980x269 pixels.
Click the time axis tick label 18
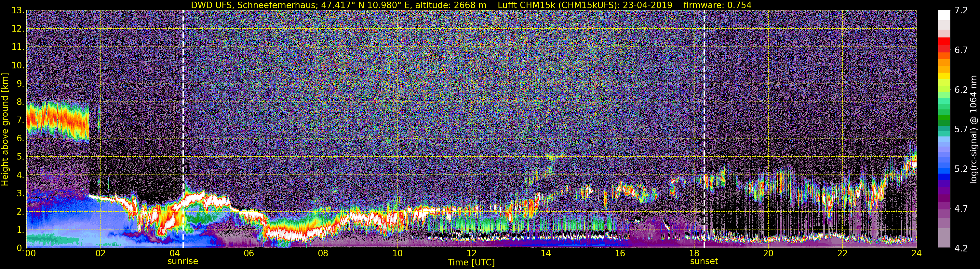[694, 254]
